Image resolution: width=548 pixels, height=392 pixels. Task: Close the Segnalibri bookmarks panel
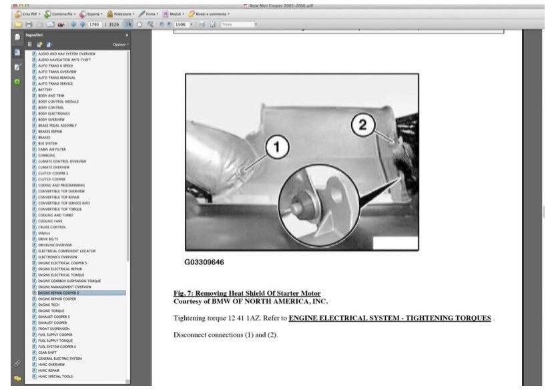coord(127,35)
